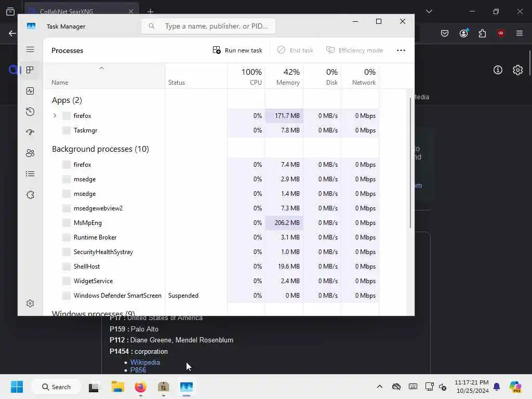The width and height of the screenshot is (532, 399).
Task: Click the Run new task button
Action: pyautogui.click(x=237, y=50)
